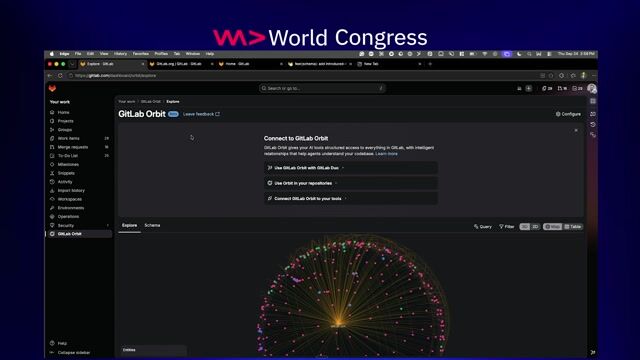Switch to the Map view toggle
This screenshot has width=640, height=360.
click(553, 227)
